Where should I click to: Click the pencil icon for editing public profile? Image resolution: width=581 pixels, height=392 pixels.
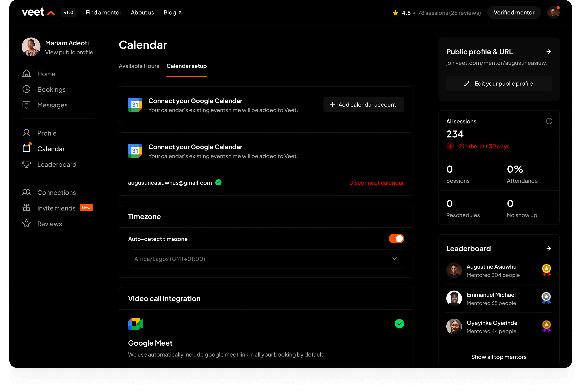click(467, 84)
